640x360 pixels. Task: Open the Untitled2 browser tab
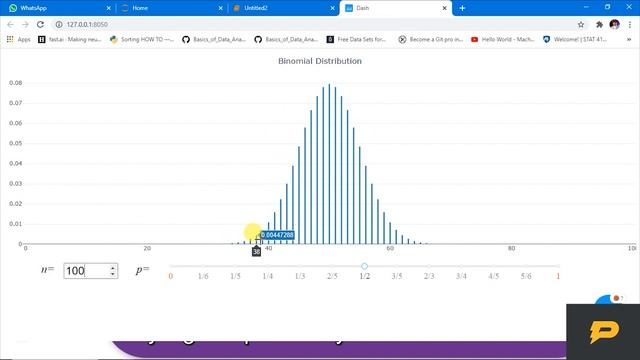[284, 8]
